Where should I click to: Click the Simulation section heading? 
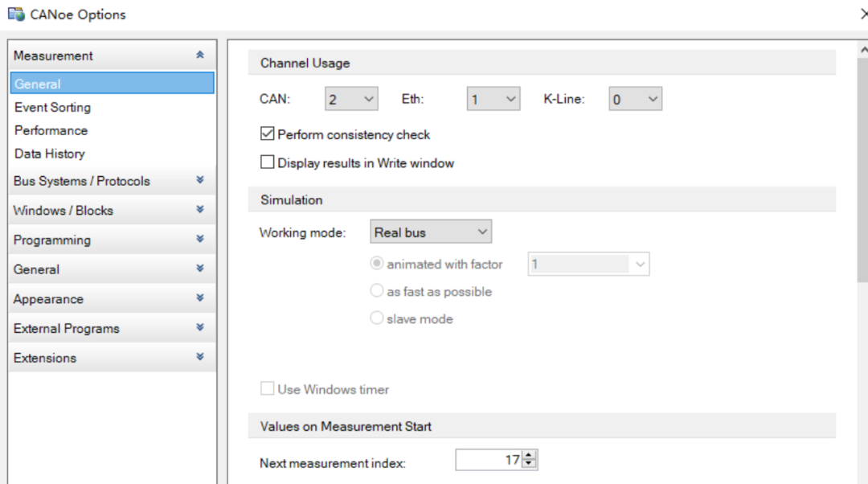click(291, 200)
